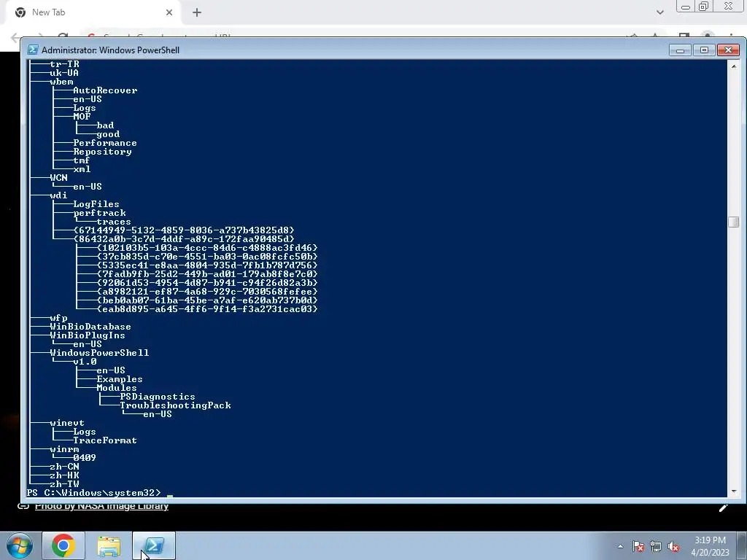This screenshot has height=560, width=747.
Task: Click the Repository folder line
Action: click(102, 152)
